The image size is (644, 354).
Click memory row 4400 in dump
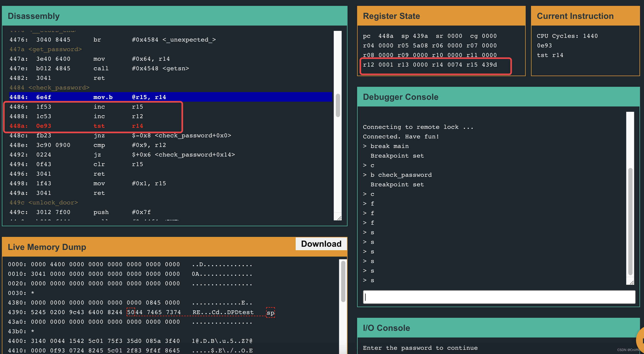pos(130,341)
